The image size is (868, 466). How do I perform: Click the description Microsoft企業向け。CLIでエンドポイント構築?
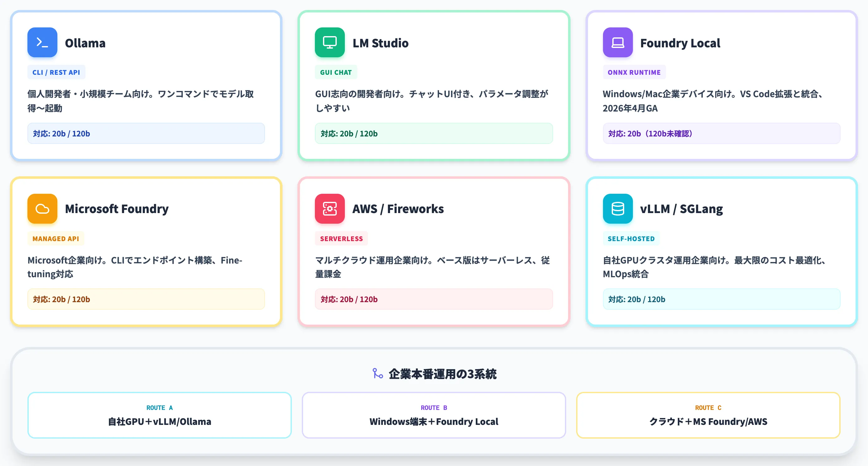pos(135,267)
